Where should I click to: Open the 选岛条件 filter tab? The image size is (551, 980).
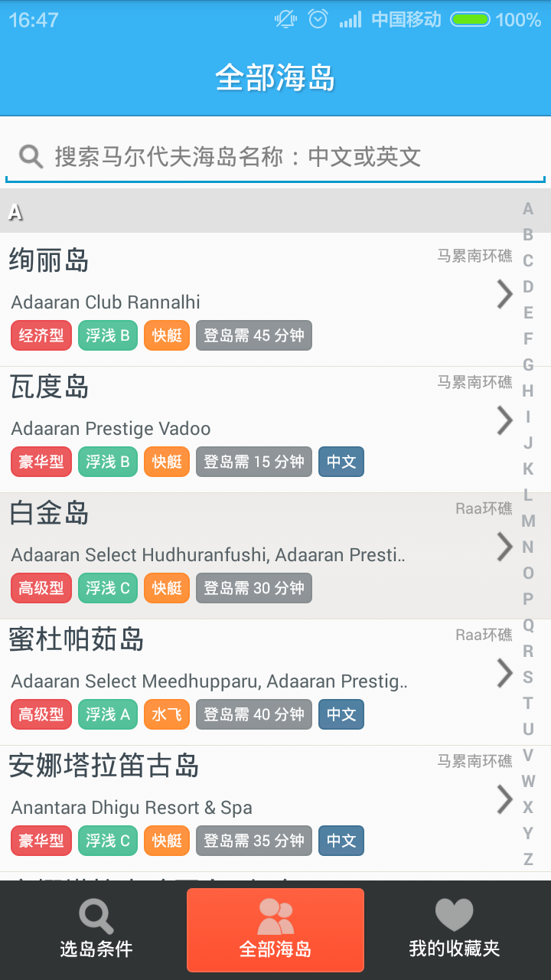[96, 929]
